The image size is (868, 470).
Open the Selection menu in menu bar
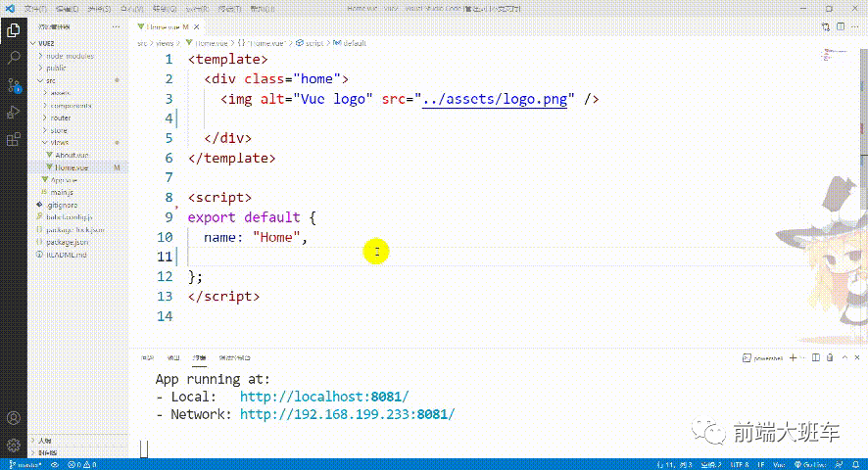tap(100, 9)
